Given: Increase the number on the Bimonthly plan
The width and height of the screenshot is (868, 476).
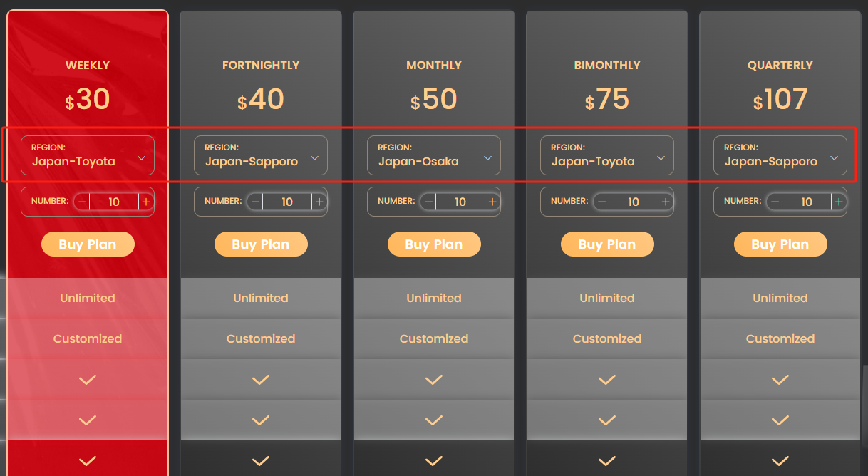Looking at the screenshot, I should click(665, 202).
